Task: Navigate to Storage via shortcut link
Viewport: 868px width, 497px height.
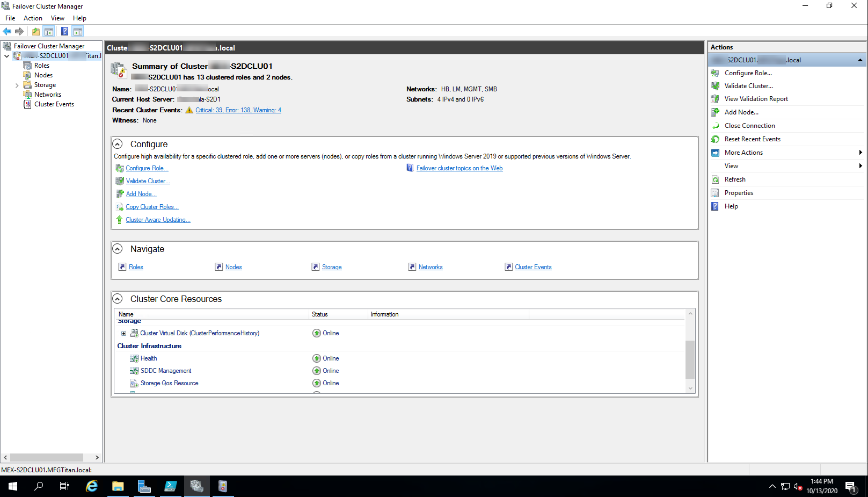Action: 332,267
